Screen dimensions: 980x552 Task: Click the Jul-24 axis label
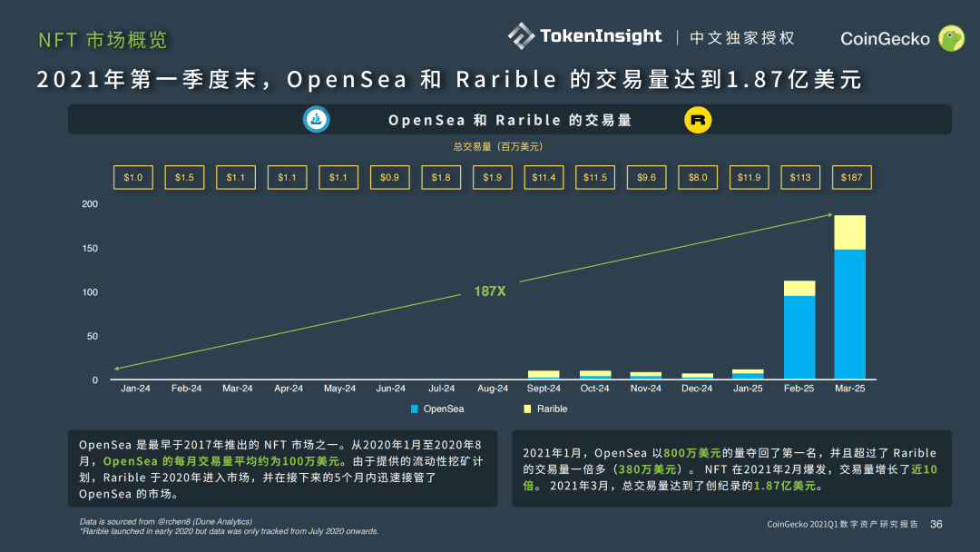tap(441, 389)
